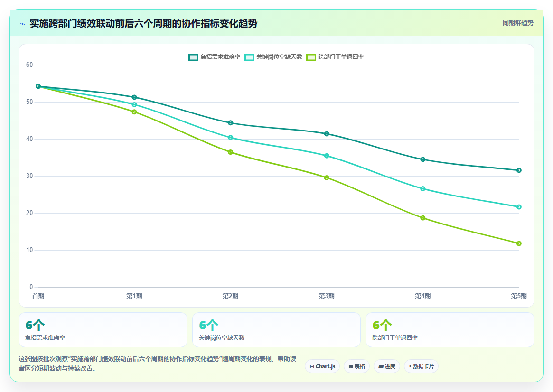Image resolution: width=553 pixels, height=392 pixels.
Task: Open the 表格 tag chip
Action: pos(356,366)
